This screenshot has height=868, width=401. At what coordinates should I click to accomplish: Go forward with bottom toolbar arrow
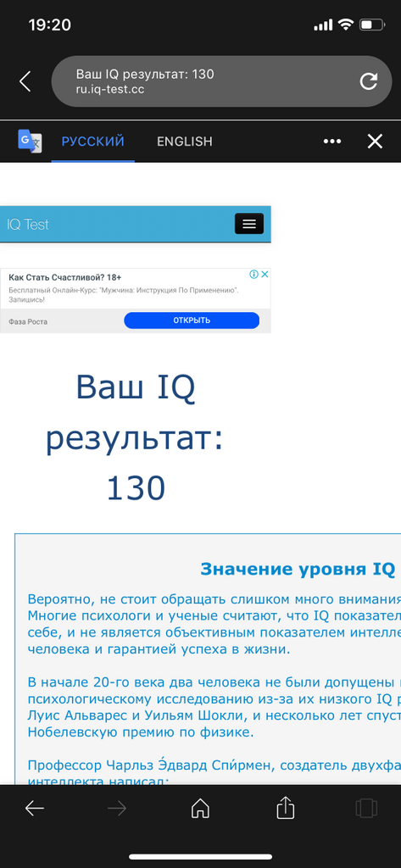point(117,809)
